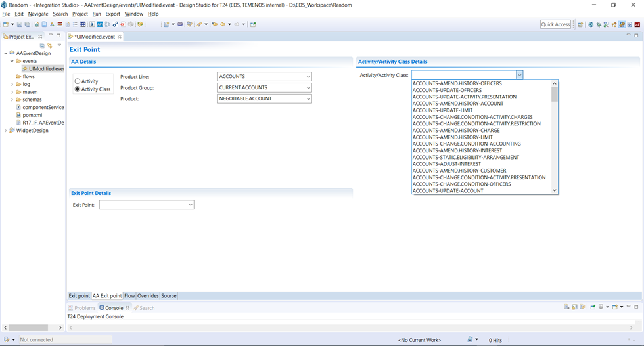This screenshot has width=644, height=346.
Task: Select ACCOUNTS-ADJUST-INTEREST in the dropdown list
Action: pyautogui.click(x=446, y=164)
